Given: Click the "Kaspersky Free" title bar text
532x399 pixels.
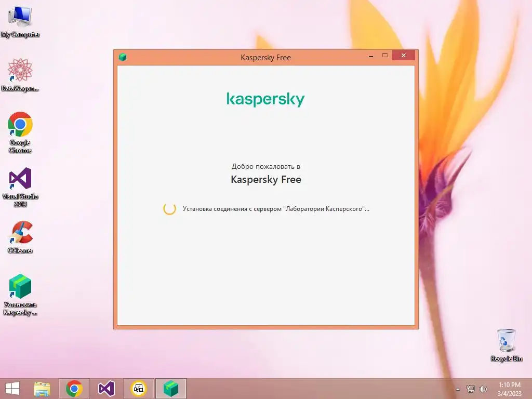Looking at the screenshot, I should coord(265,57).
